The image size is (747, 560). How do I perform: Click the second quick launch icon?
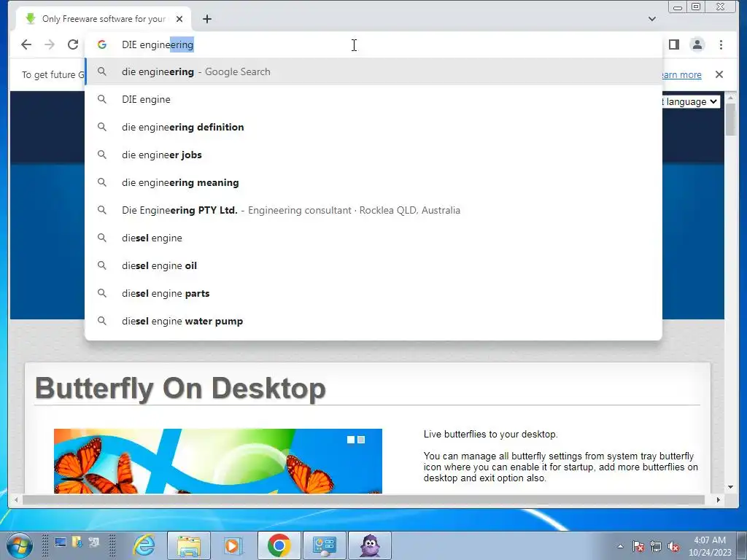(x=77, y=542)
